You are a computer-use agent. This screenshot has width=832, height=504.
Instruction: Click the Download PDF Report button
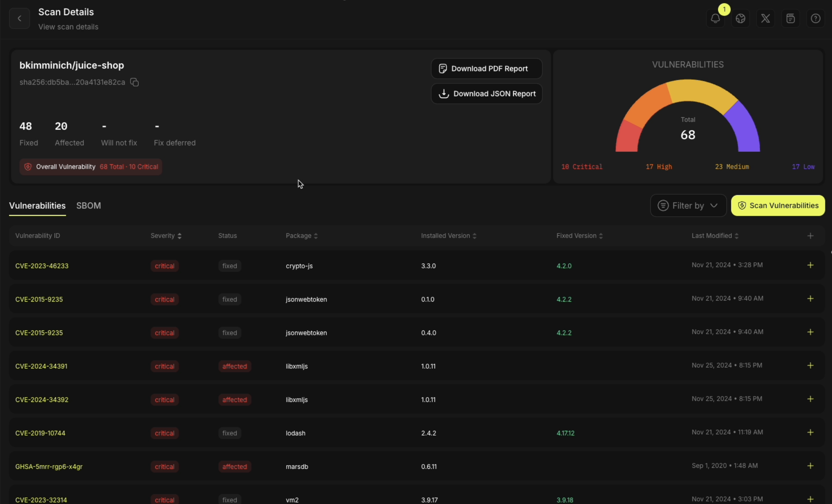486,68
